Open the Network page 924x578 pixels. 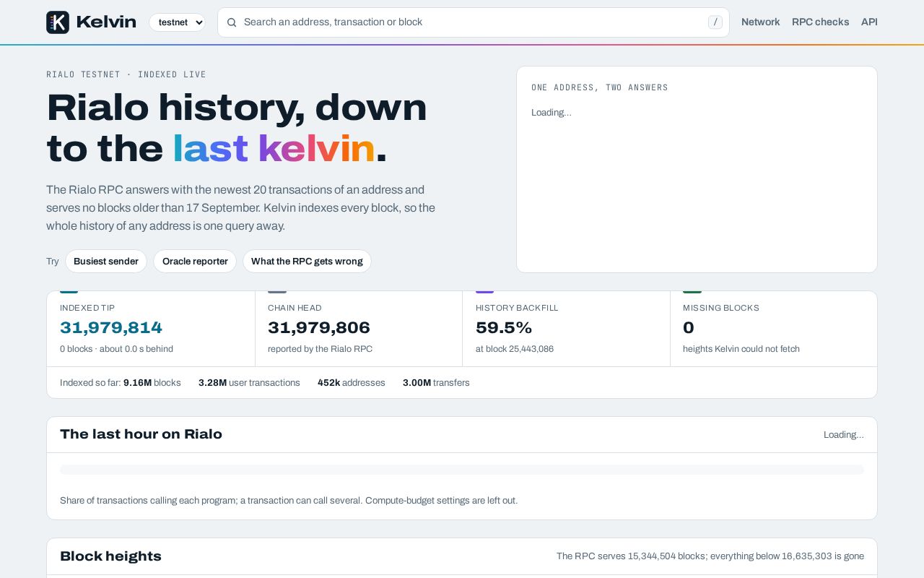coord(760,22)
